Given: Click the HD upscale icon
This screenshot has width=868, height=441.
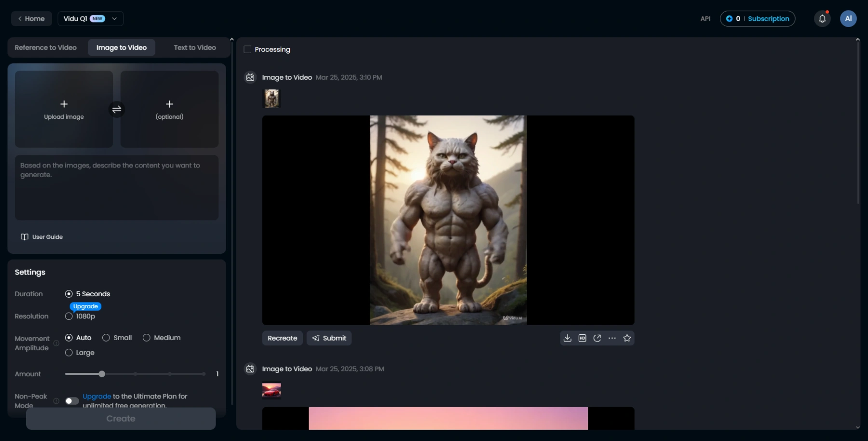Looking at the screenshot, I should pyautogui.click(x=583, y=338).
